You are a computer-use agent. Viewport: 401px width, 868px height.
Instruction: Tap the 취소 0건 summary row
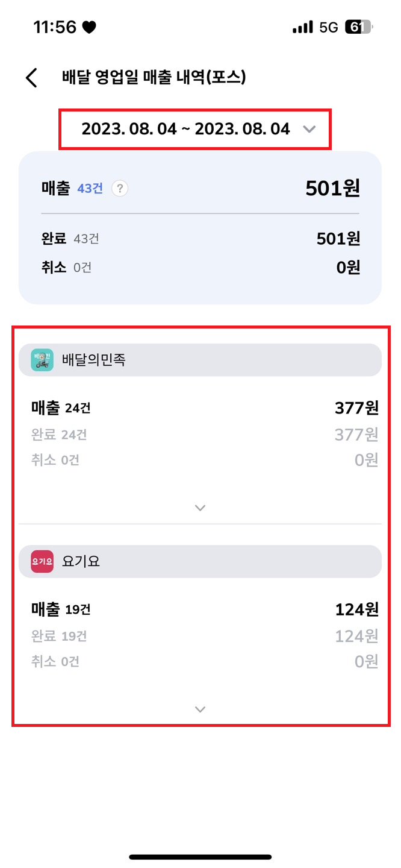point(200,267)
